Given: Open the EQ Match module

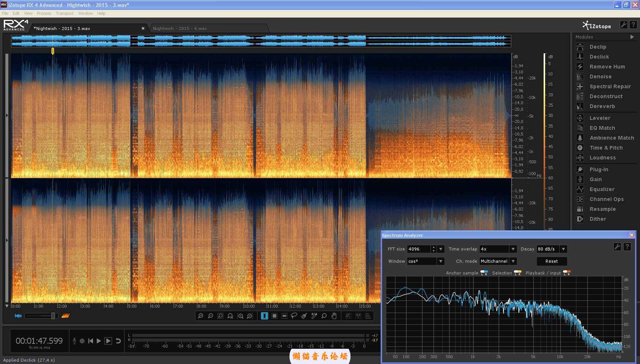Looking at the screenshot, I should click(x=602, y=128).
